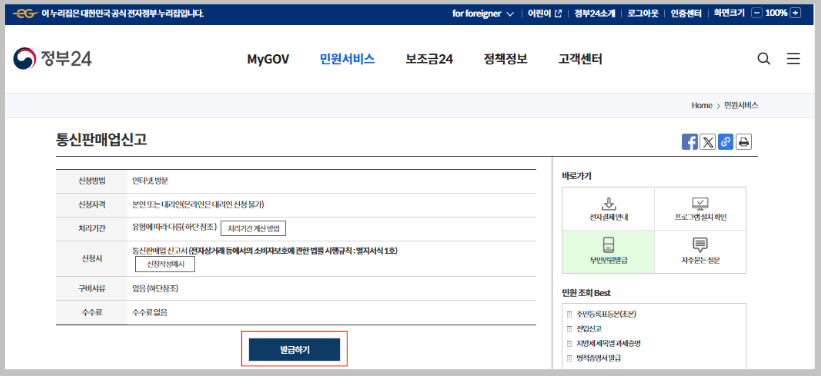This screenshot has height=376, width=821.
Task: Go to Home in breadcrumb
Action: [702, 105]
